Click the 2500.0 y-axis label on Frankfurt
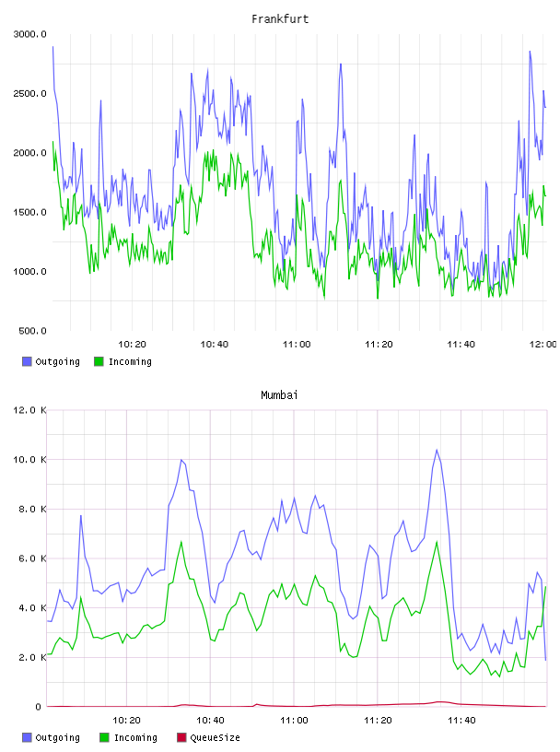This screenshot has width=560, height=752. pos(29,93)
